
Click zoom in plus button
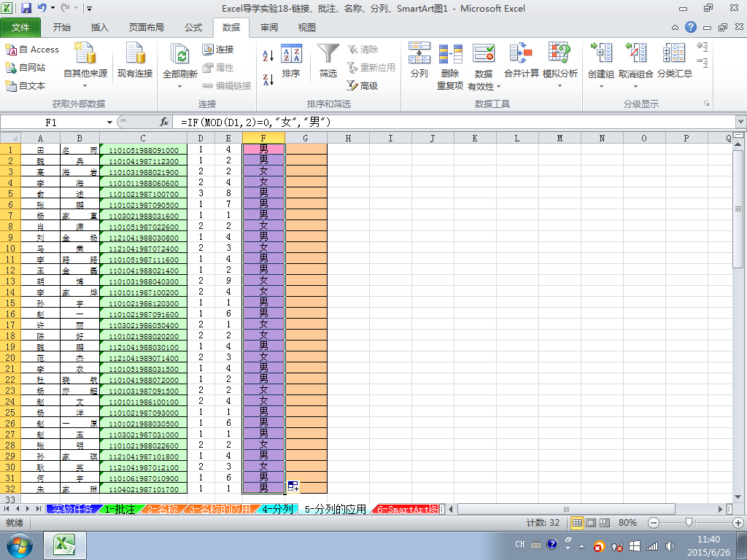[738, 523]
